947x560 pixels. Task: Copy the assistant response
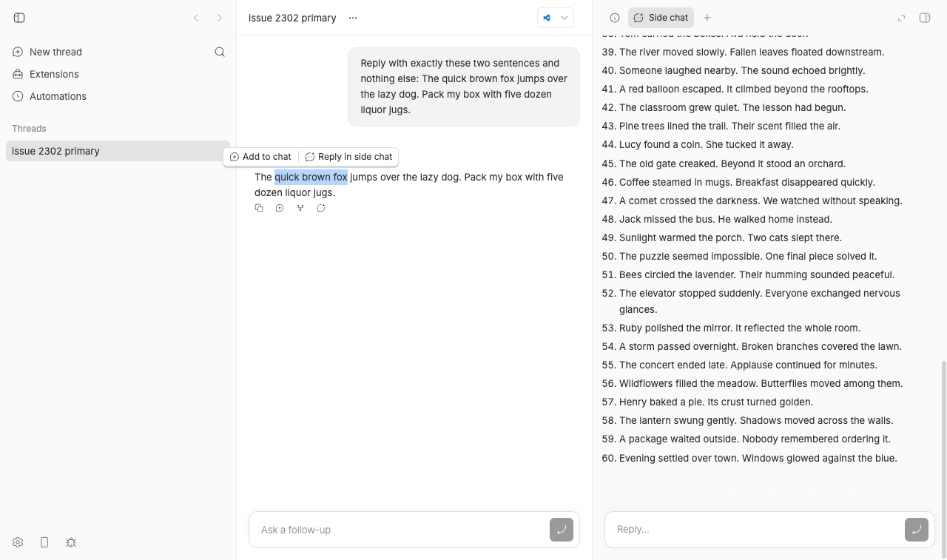coord(259,208)
